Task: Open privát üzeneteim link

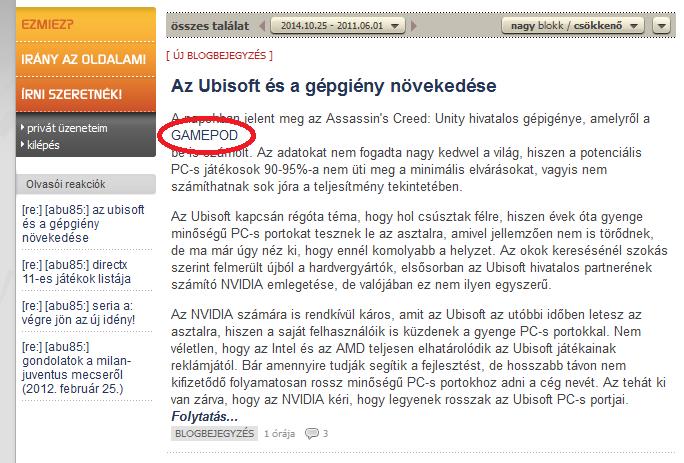Action: pos(67,128)
